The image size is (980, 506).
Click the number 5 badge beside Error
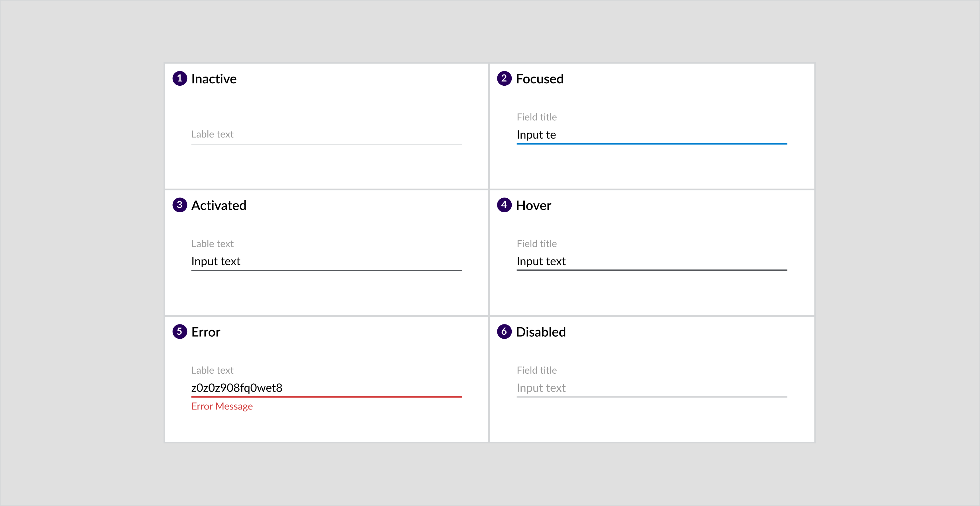coord(179,332)
